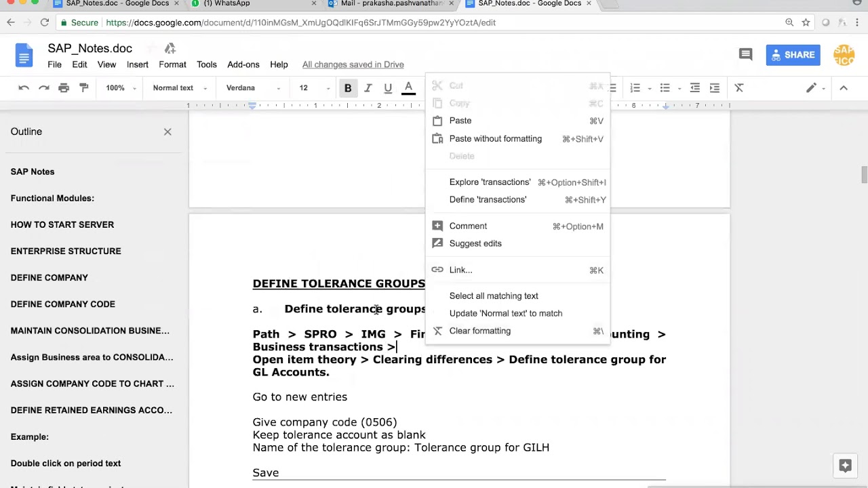Open the text color picker
The height and width of the screenshot is (488, 868).
(x=408, y=88)
